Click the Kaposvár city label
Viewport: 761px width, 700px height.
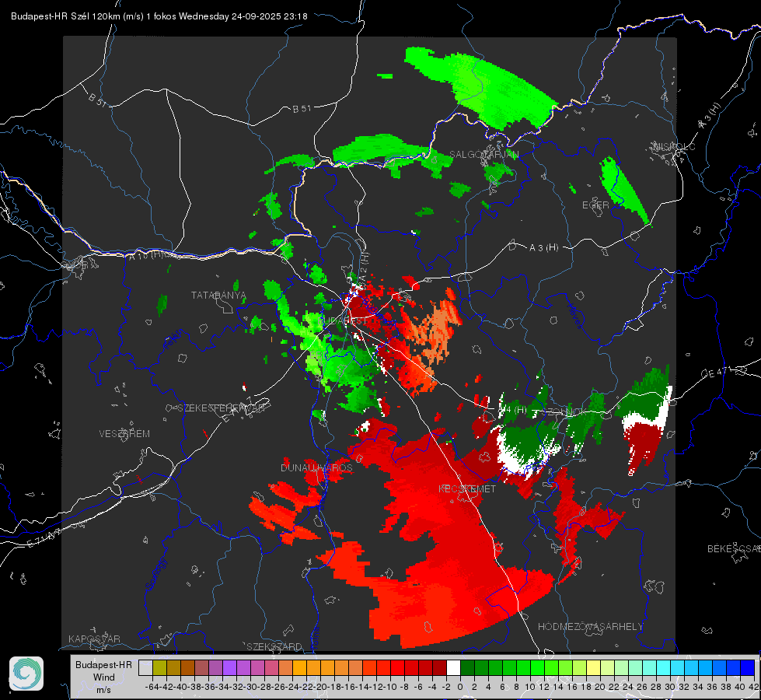click(x=94, y=639)
